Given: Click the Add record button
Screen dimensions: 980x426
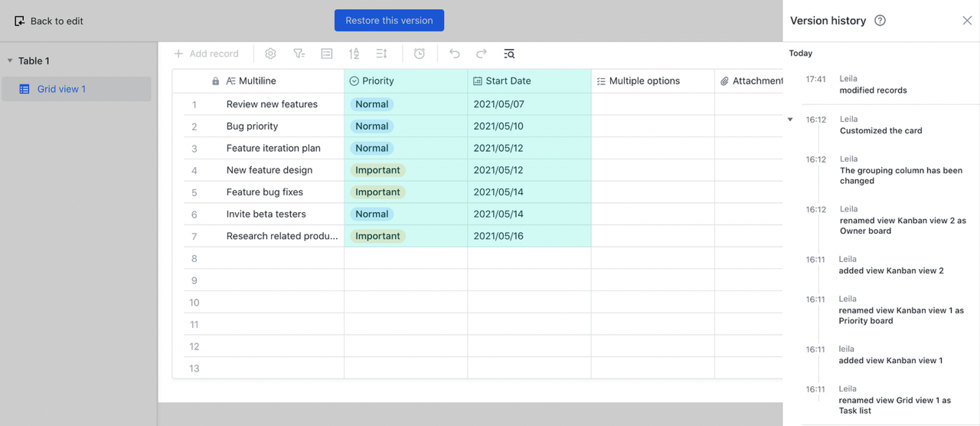Looking at the screenshot, I should click(x=206, y=54).
